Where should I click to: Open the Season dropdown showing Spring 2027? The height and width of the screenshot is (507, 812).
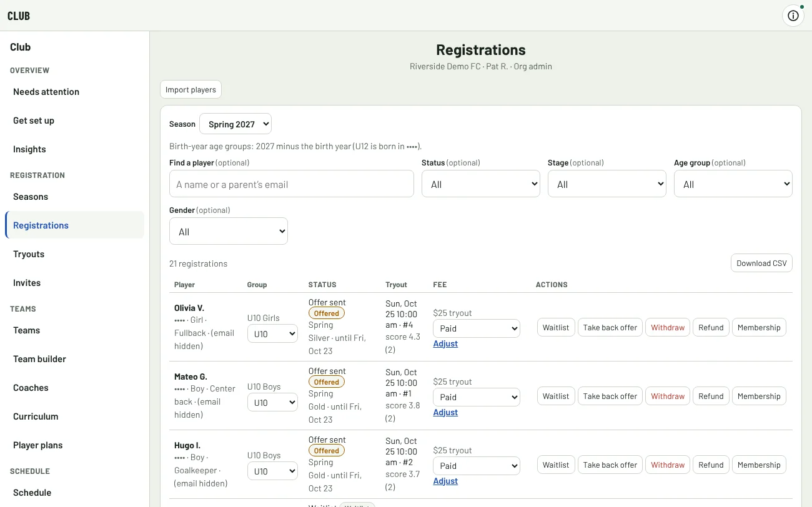coord(235,124)
